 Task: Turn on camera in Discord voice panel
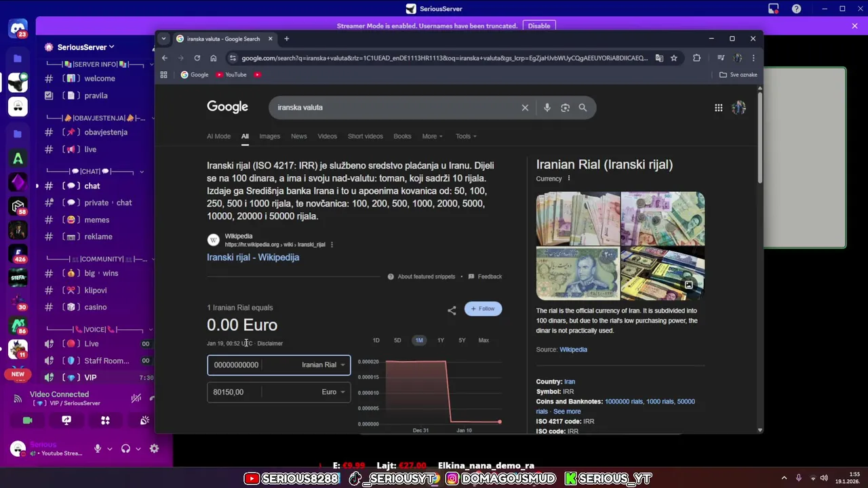point(27,420)
